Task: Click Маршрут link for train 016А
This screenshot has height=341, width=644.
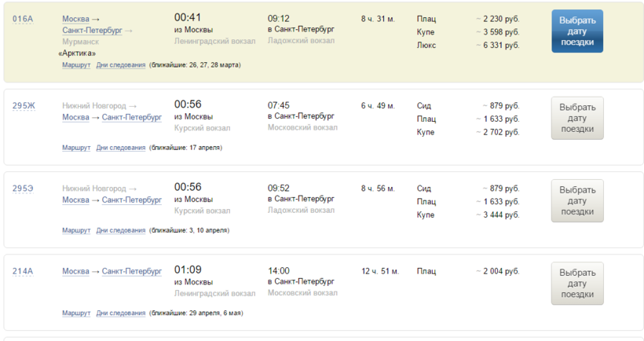Action: (x=76, y=65)
